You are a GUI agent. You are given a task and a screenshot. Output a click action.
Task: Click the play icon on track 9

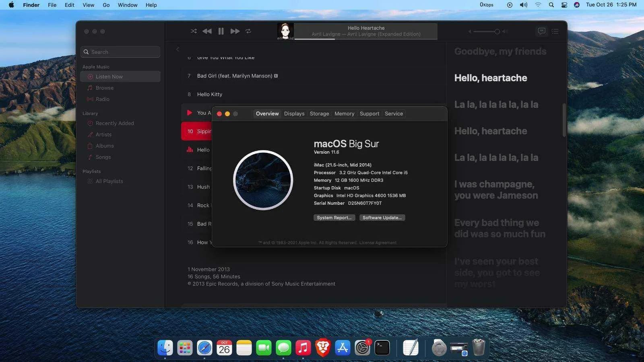click(x=190, y=113)
